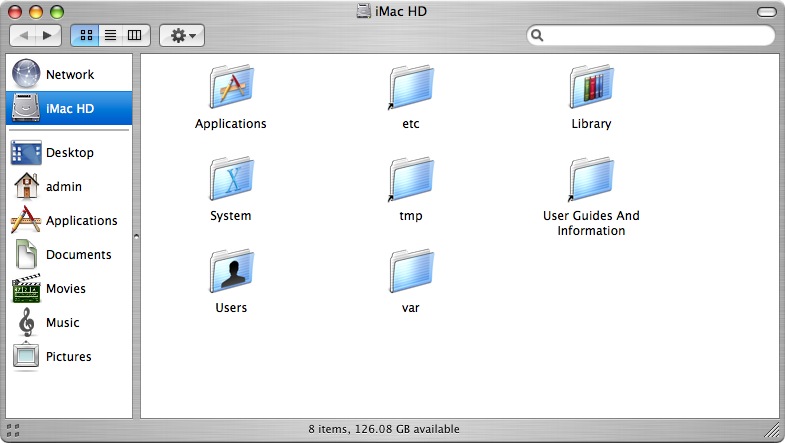Select iMac HD drive in sidebar
The width and height of the screenshot is (785, 443).
pos(69,108)
